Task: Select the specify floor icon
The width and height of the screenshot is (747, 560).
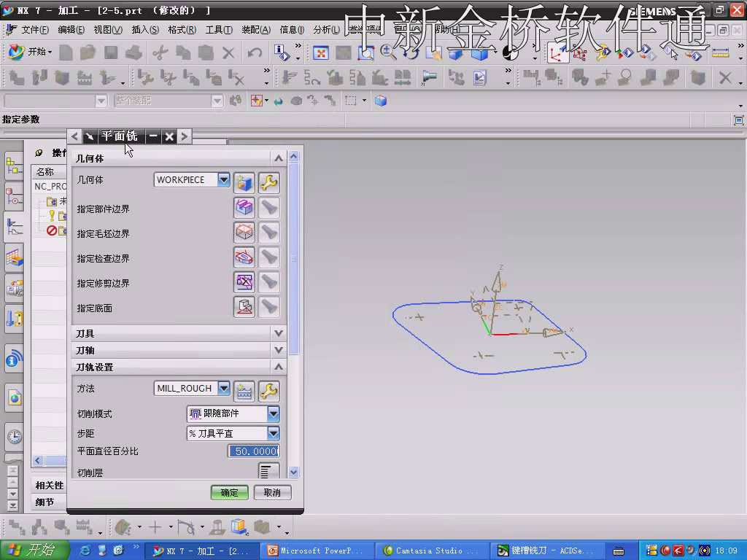Action: (x=244, y=307)
